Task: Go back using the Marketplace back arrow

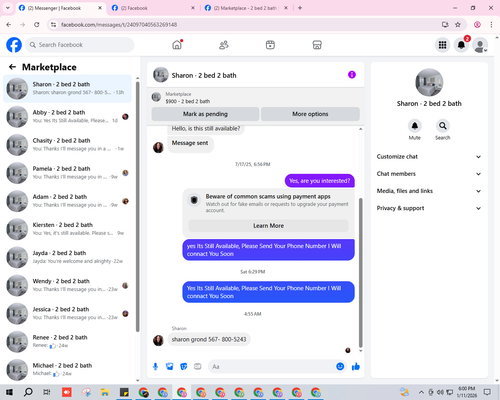Action: tap(12, 67)
